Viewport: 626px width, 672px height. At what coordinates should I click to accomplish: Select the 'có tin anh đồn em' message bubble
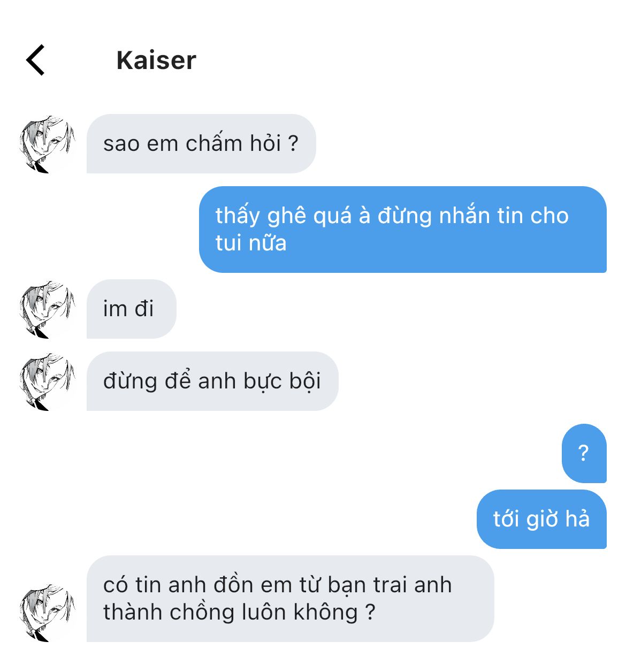pyautogui.click(x=291, y=599)
